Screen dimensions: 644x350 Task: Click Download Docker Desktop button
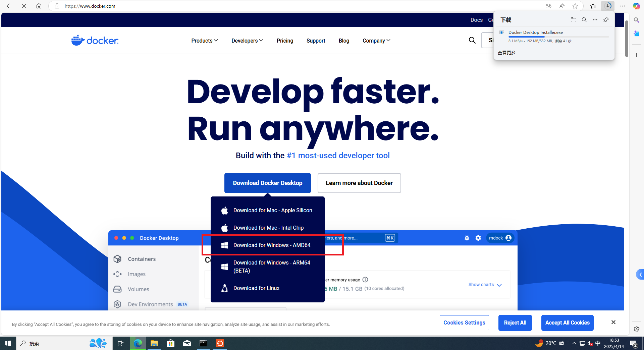coord(268,183)
